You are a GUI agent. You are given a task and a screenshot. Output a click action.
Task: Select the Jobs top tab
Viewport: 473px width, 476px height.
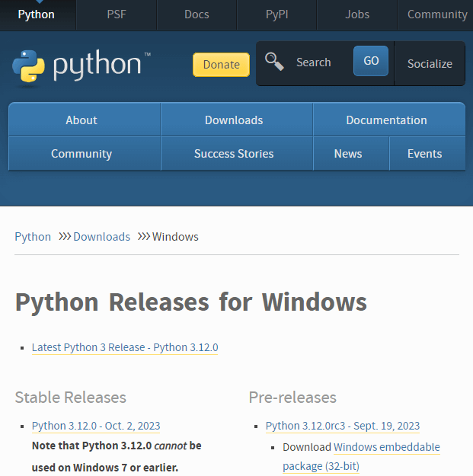tap(356, 14)
